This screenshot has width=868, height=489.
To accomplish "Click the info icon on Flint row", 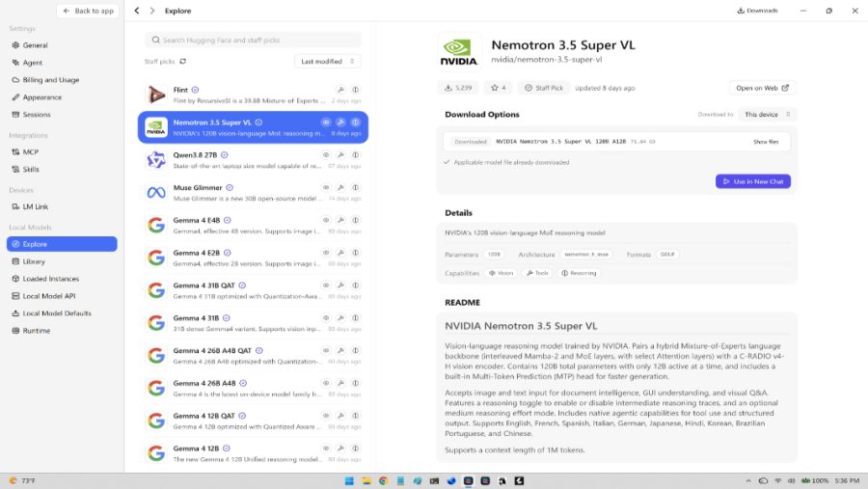I will pyautogui.click(x=355, y=90).
